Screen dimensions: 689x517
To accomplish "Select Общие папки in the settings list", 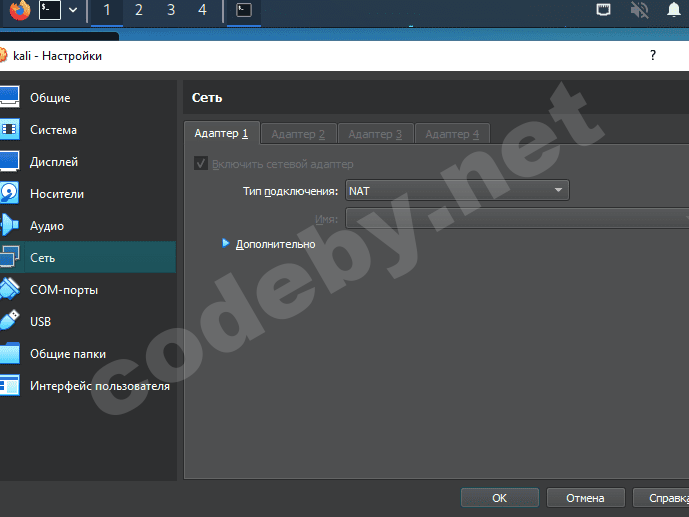I will 68,354.
